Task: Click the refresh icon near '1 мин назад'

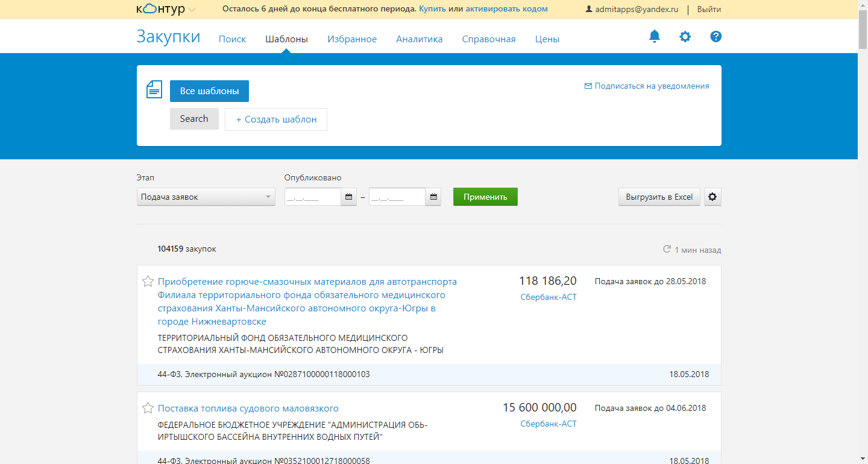Action: [x=667, y=249]
